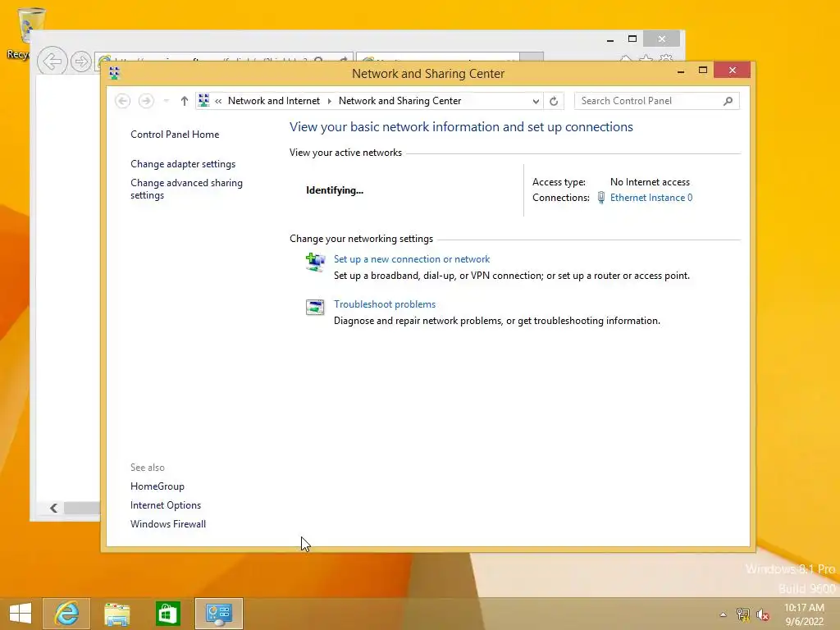
Task: Refresh the Network and Sharing Center view
Action: pos(554,101)
